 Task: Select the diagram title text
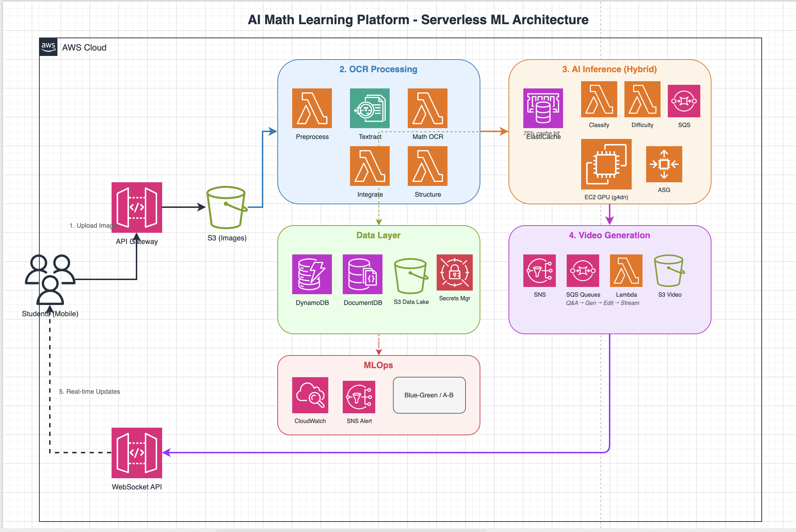click(418, 20)
